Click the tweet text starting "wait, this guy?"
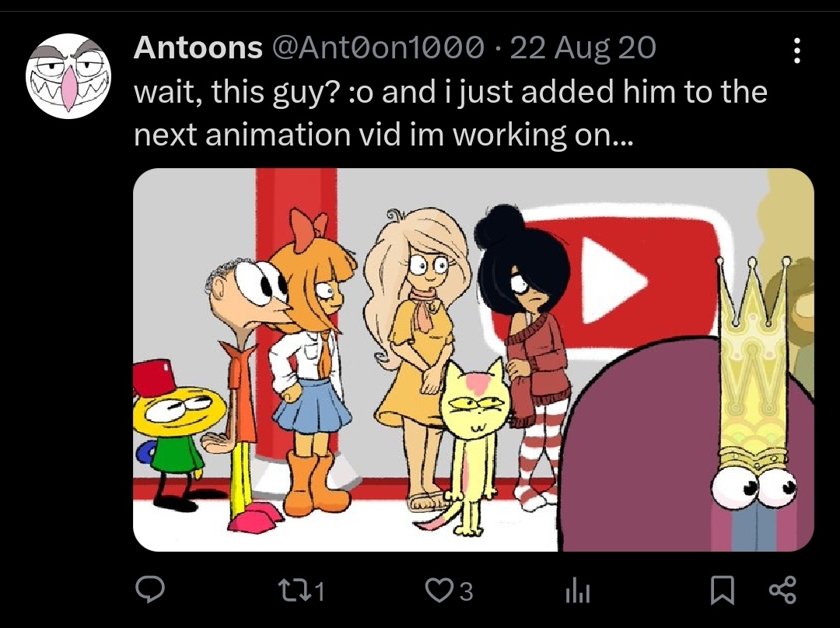This screenshot has height=628, width=840. tap(450, 114)
